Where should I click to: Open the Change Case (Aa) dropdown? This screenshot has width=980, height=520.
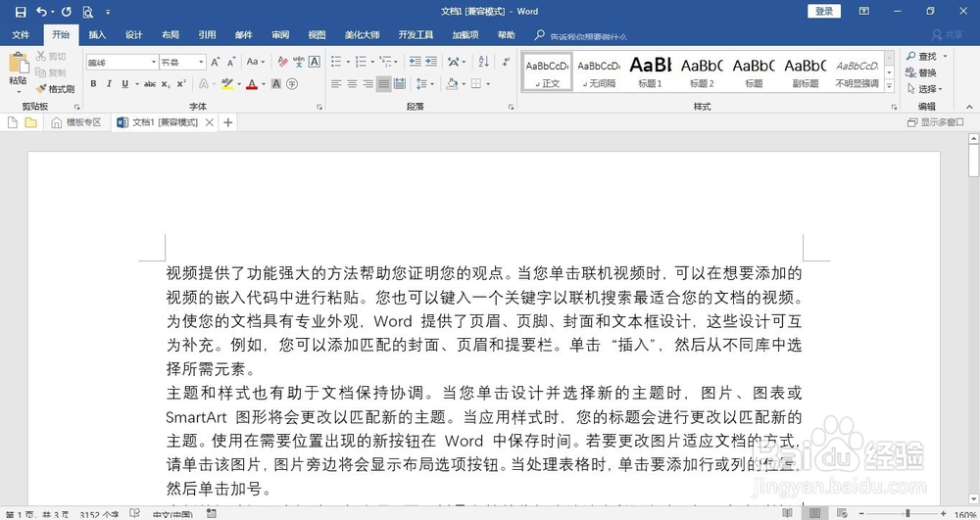(256, 62)
